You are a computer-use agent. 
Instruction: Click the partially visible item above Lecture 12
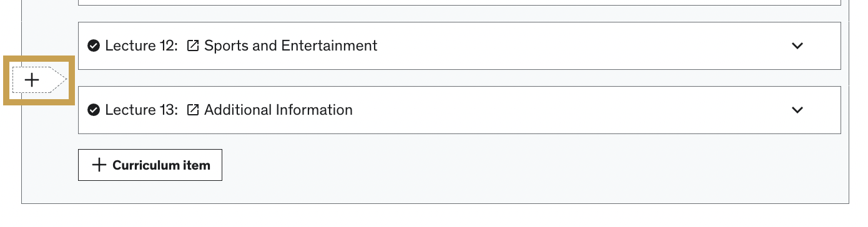459,2
